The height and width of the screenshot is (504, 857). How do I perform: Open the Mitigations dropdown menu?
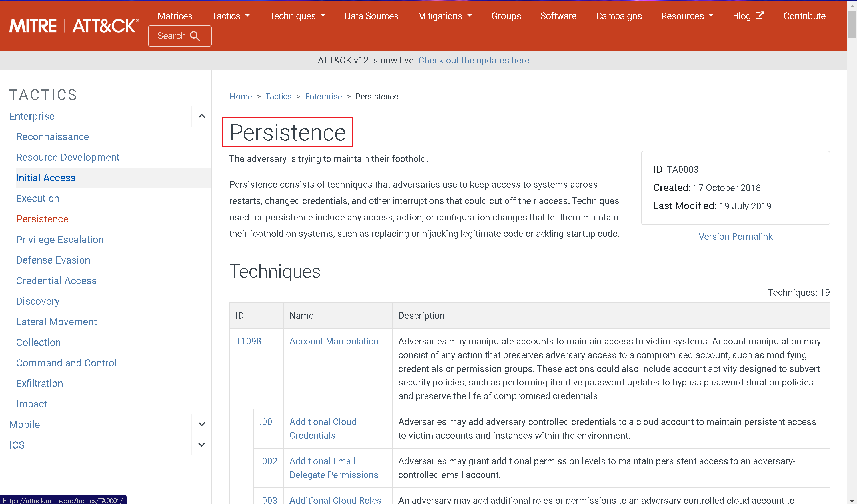444,16
